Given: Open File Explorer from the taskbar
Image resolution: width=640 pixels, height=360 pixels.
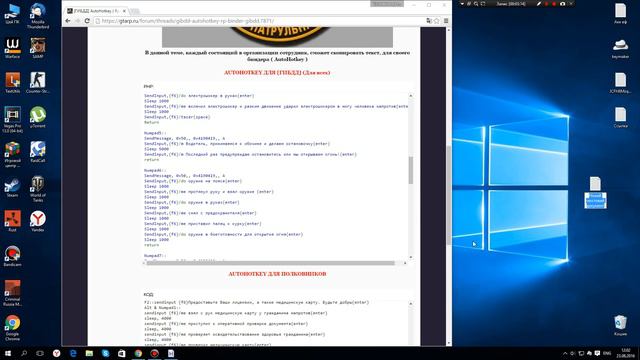Looking at the screenshot, I should click(x=89, y=353).
